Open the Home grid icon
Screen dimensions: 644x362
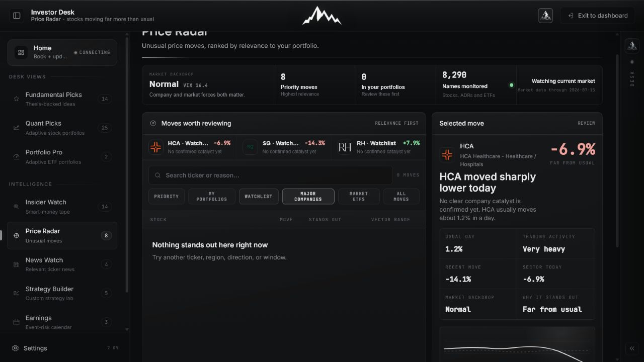click(x=21, y=52)
